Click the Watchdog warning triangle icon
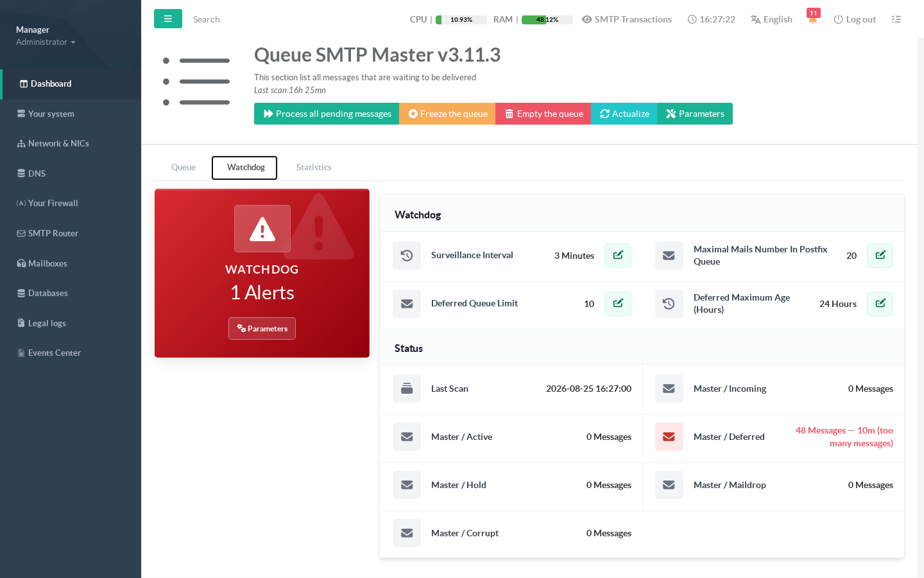This screenshot has height=578, width=924. pyautogui.click(x=262, y=229)
